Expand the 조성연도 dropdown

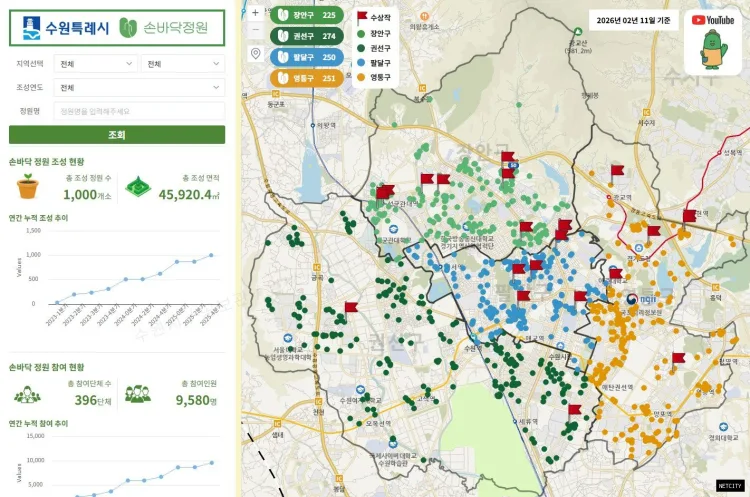(140, 87)
